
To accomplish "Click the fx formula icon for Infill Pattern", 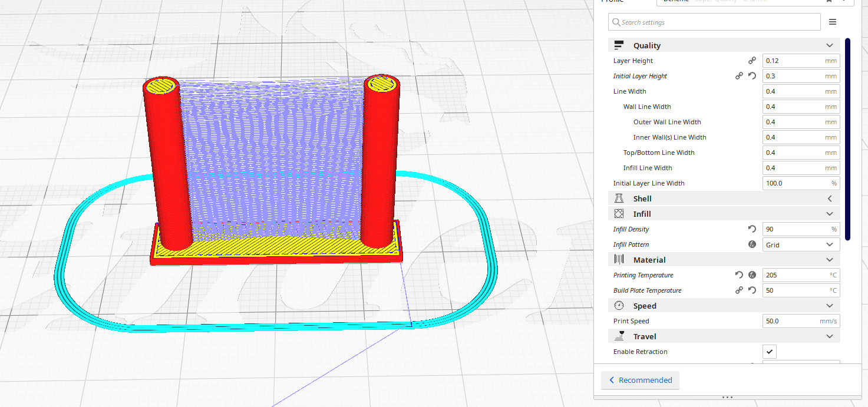I will pos(752,244).
